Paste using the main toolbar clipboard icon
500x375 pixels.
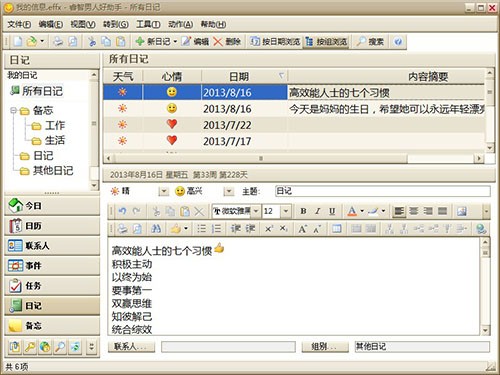pos(121,41)
